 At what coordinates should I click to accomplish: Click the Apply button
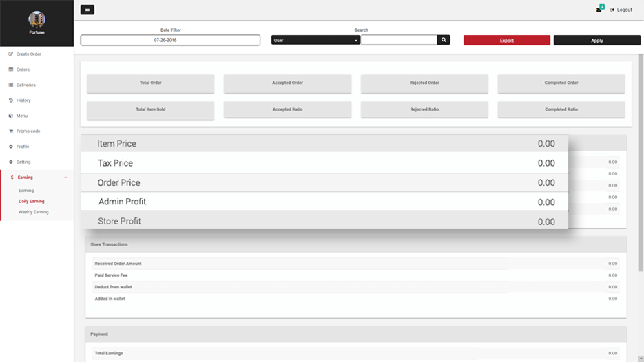pos(596,40)
